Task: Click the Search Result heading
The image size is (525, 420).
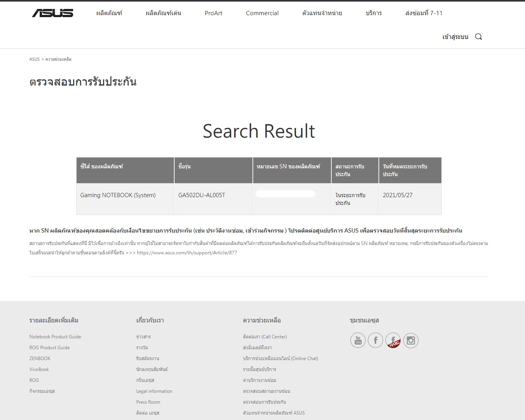Action: point(259,131)
